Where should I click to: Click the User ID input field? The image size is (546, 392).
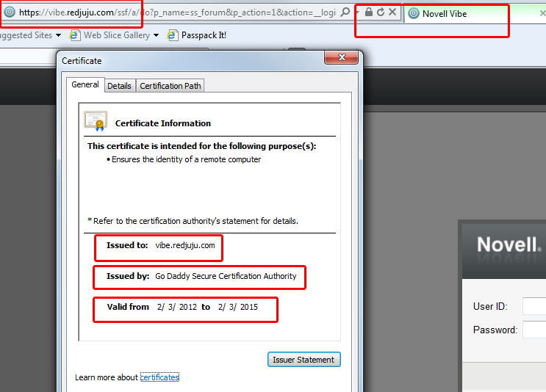point(534,306)
